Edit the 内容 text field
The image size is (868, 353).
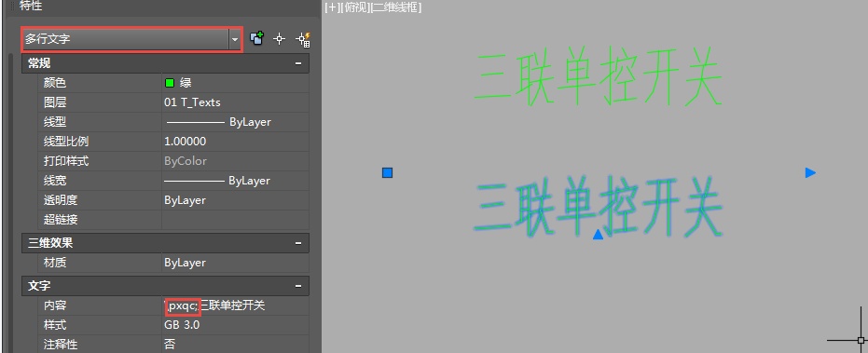coord(235,305)
